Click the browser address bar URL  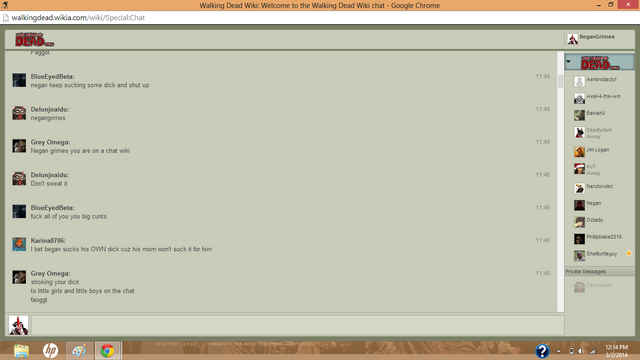point(78,18)
